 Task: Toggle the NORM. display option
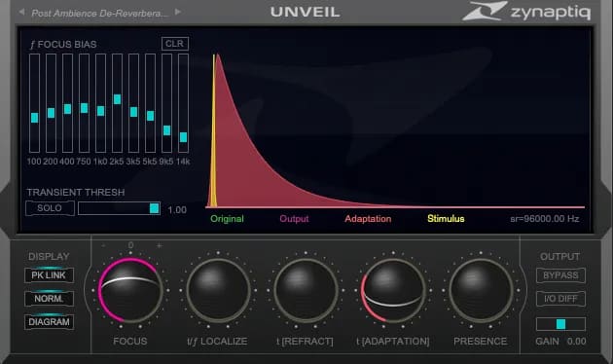(x=49, y=299)
